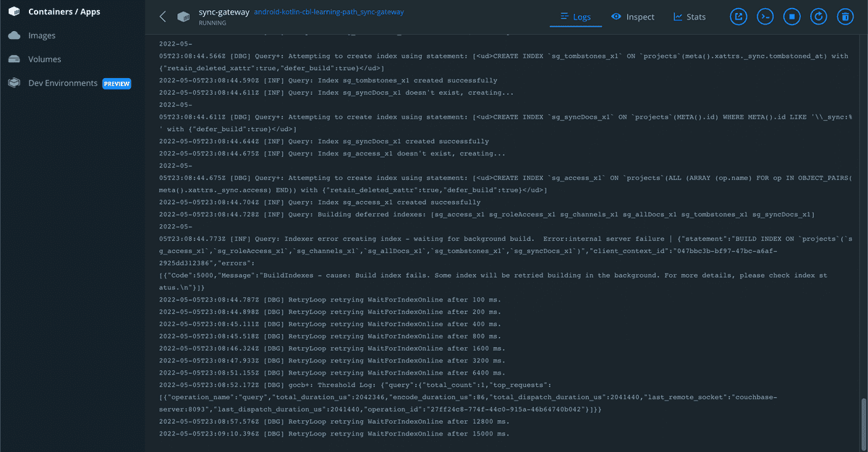This screenshot has height=452, width=868.
Task: Open sync-gateway in browser via external-link icon
Action: tap(738, 16)
